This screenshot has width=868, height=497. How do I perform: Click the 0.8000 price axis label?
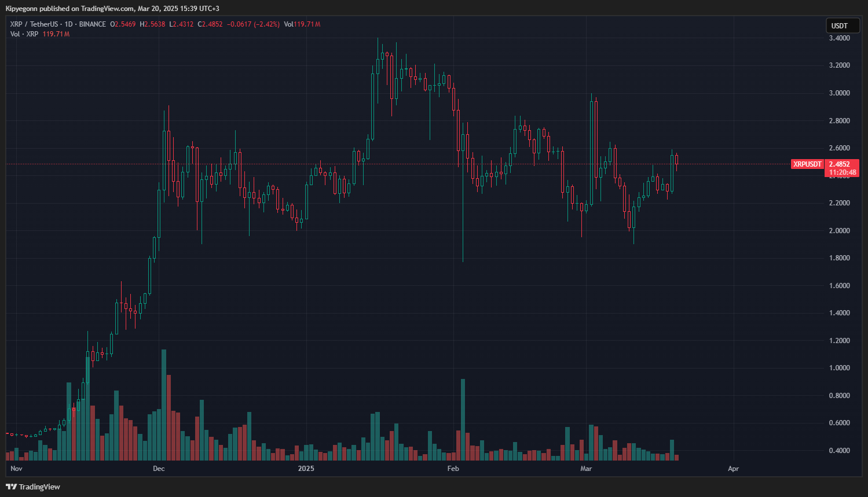pyautogui.click(x=840, y=396)
